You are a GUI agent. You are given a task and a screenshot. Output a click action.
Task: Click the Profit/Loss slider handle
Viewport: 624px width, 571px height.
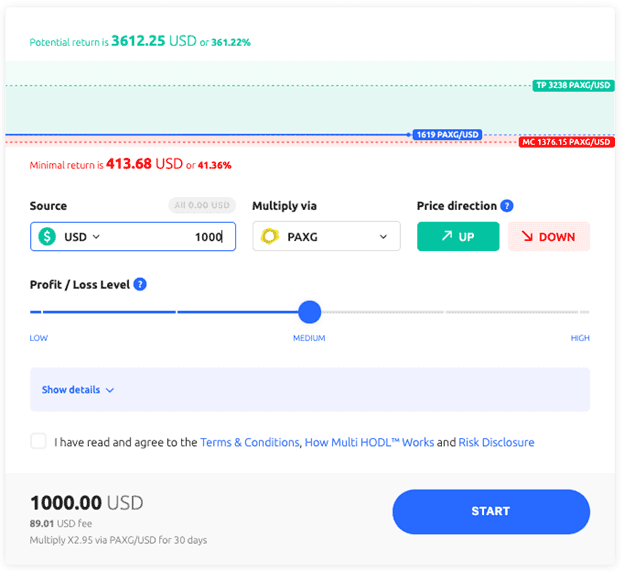point(310,312)
